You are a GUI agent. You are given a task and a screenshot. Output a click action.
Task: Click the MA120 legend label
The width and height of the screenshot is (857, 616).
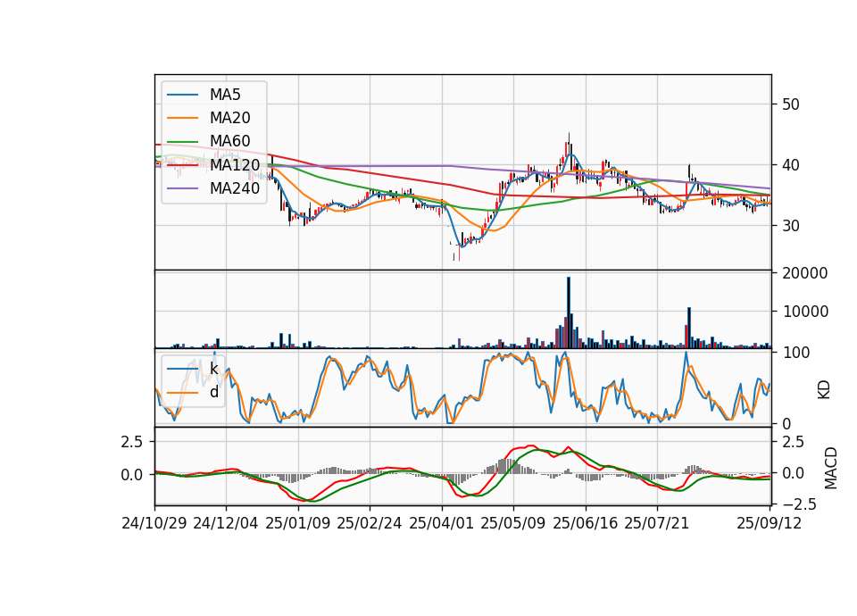point(235,165)
